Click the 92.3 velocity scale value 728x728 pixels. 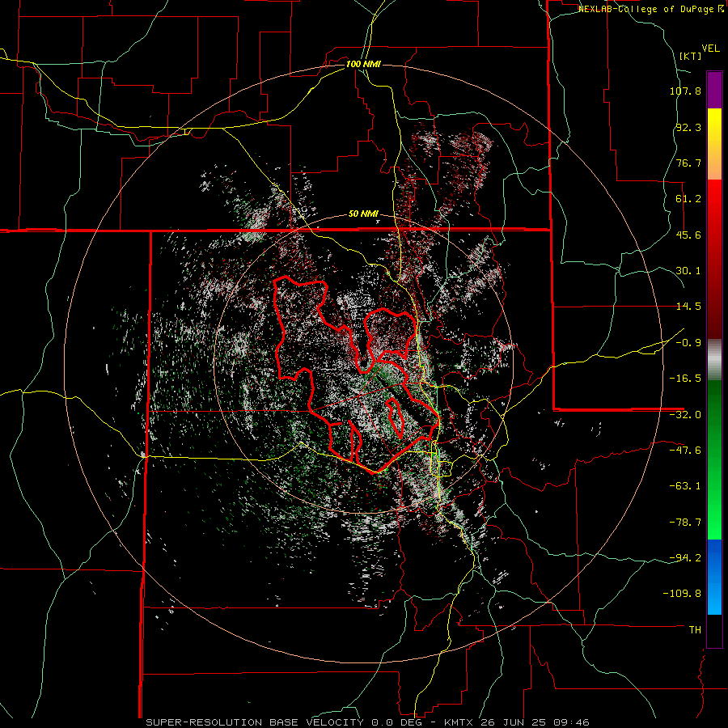point(688,127)
